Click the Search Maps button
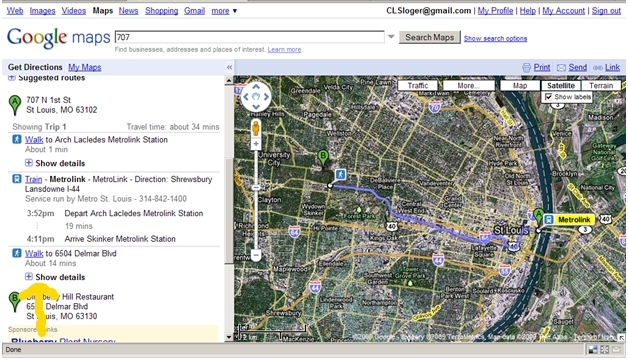Screen dimensions: 628x360 click(x=430, y=37)
